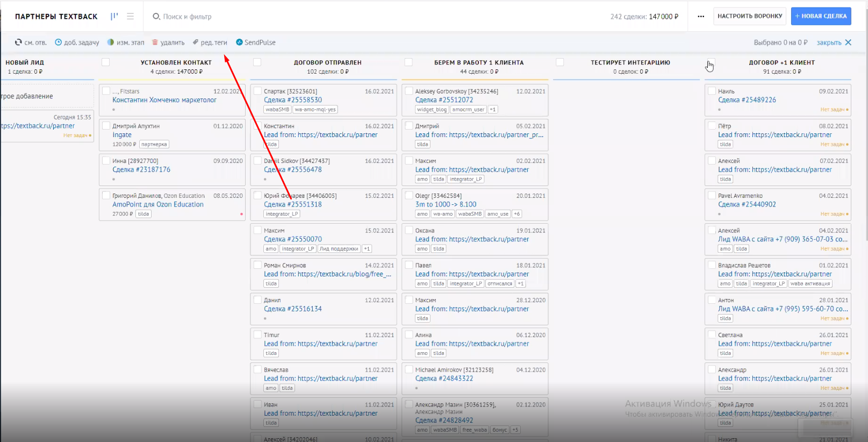Click amocrm_user tag
Viewport: 868px width, 442px height.
(x=468, y=110)
